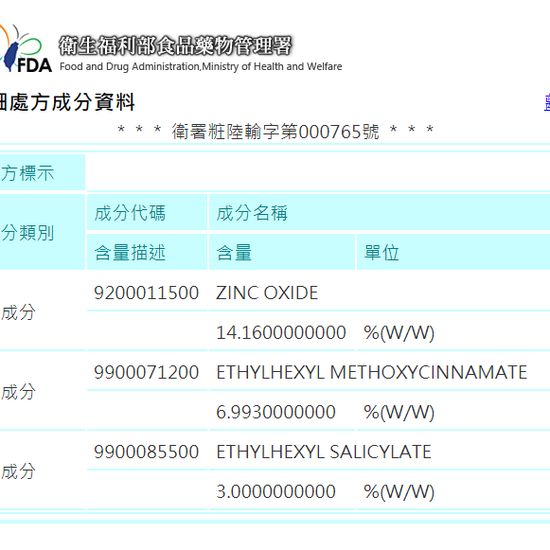This screenshot has width=550, height=550.
Task: Select the 6.9930000000 content value
Action: click(x=276, y=412)
